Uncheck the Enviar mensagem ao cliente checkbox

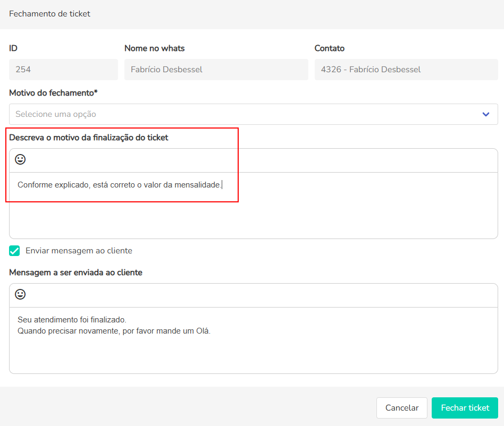[x=15, y=251]
